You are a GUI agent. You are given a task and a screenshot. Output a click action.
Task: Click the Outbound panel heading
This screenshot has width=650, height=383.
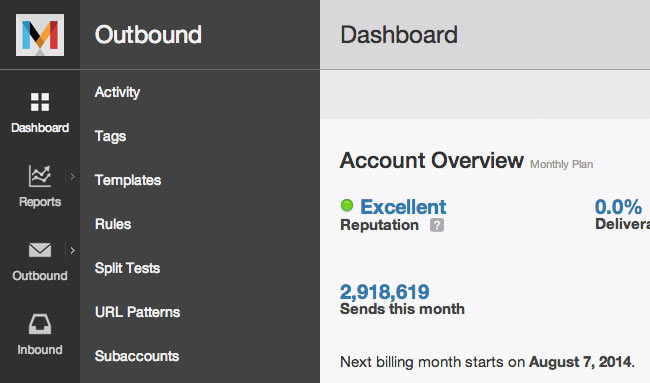pyautogui.click(x=148, y=34)
